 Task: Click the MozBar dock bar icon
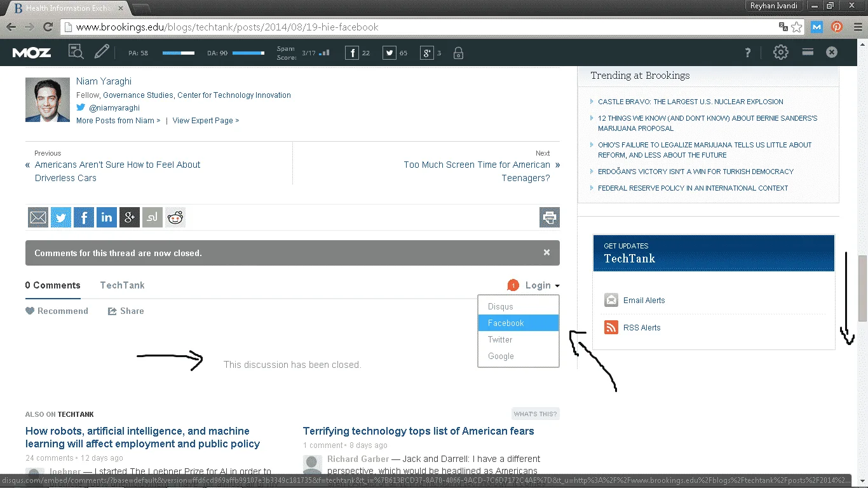808,52
